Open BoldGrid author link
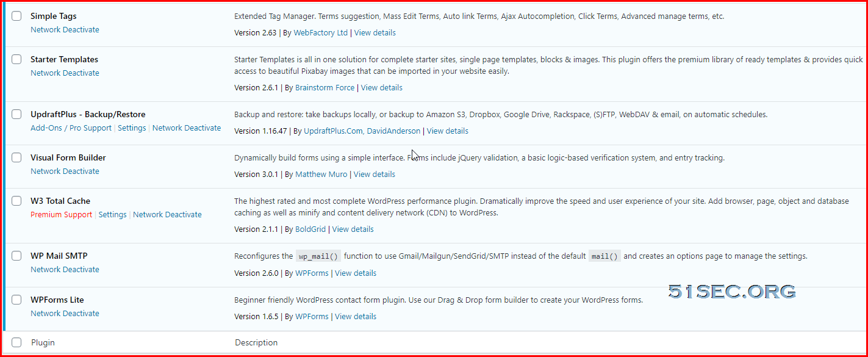Image resolution: width=868 pixels, height=357 pixels. pos(310,229)
